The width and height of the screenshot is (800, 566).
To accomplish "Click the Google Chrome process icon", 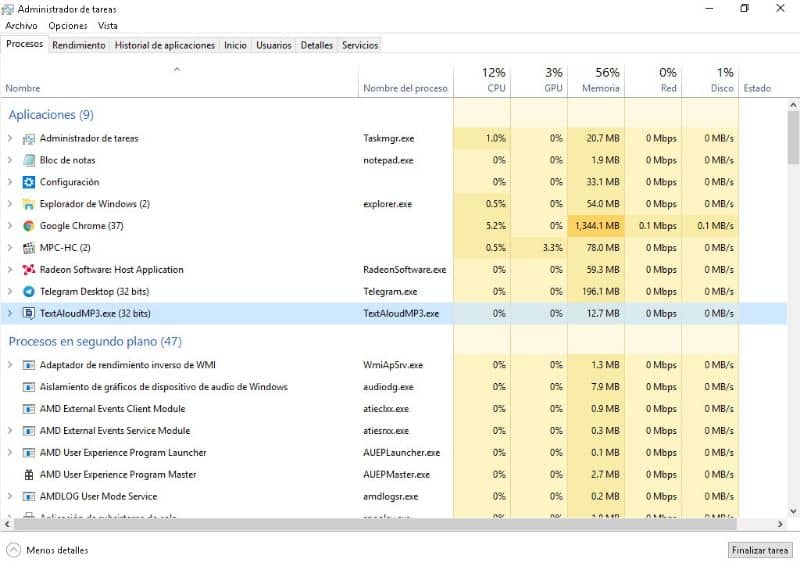I will click(x=29, y=226).
